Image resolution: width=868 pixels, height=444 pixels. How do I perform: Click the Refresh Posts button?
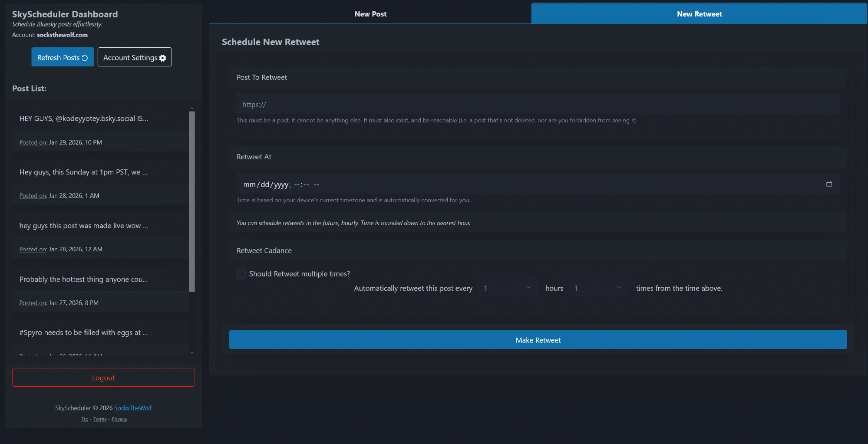tap(63, 57)
